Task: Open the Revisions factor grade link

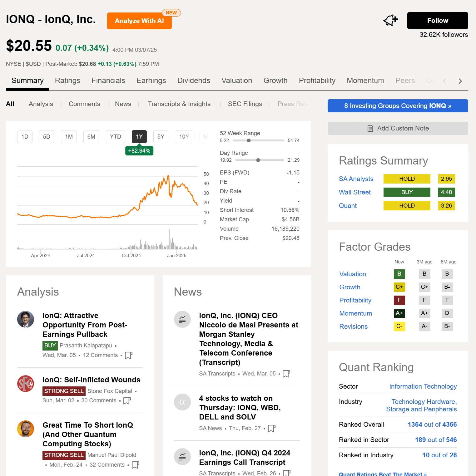Action: [354, 326]
